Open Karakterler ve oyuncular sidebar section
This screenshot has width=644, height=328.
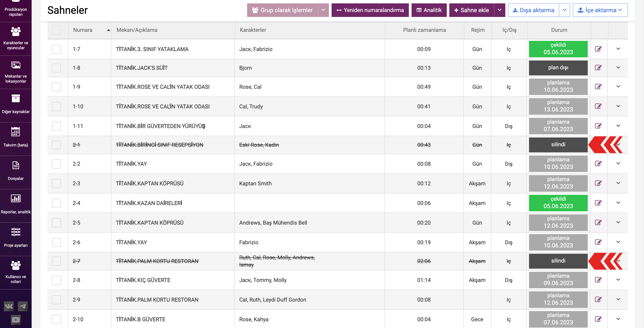(x=16, y=39)
